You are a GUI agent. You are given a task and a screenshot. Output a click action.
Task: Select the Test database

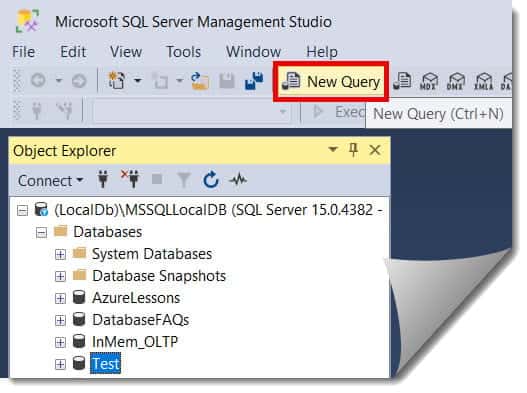pyautogui.click(x=106, y=363)
